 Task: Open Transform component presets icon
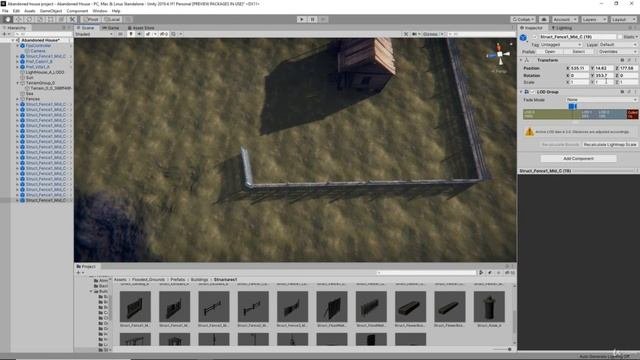629,60
